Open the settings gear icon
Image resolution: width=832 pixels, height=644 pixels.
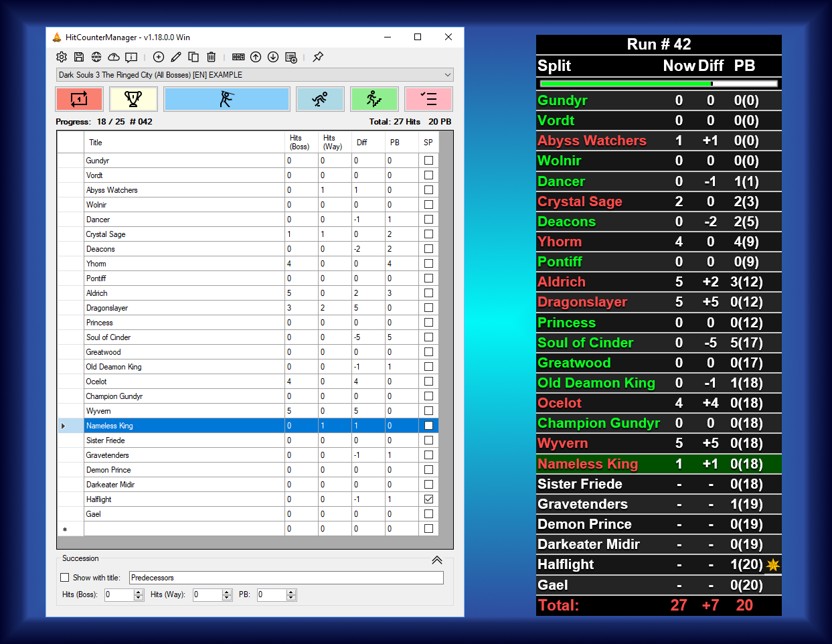tap(62, 57)
